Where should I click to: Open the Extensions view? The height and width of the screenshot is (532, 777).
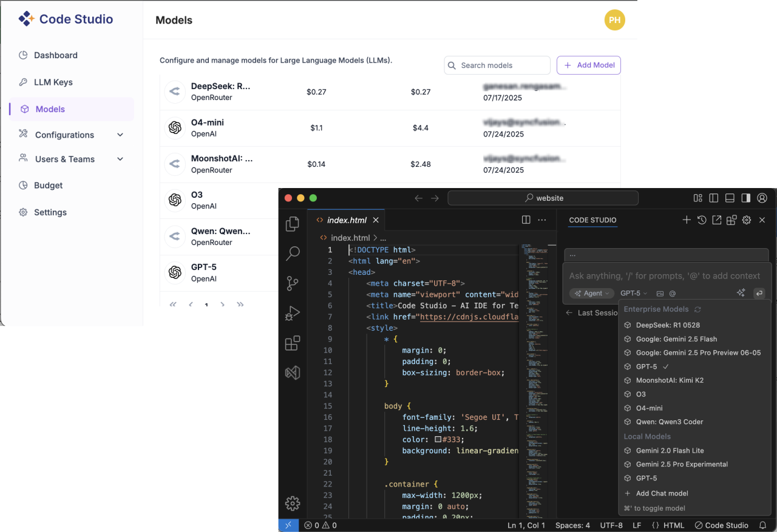pyautogui.click(x=293, y=343)
